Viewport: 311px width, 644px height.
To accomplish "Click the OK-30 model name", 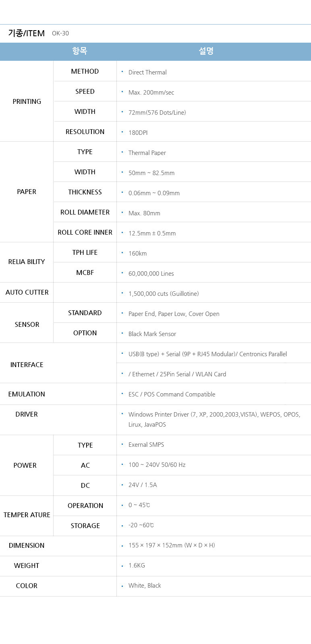I will (60, 33).
